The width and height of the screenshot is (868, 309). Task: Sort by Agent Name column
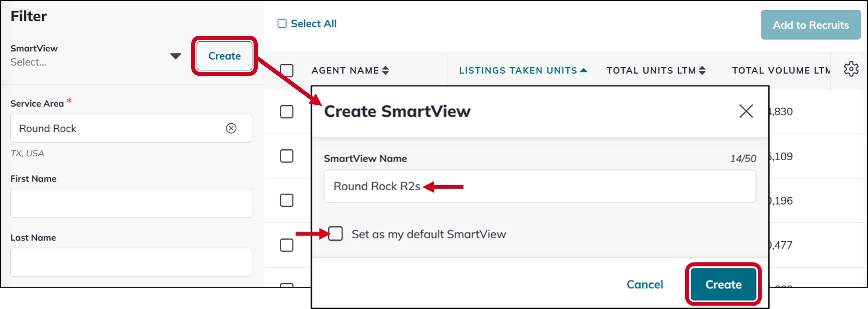click(x=385, y=70)
